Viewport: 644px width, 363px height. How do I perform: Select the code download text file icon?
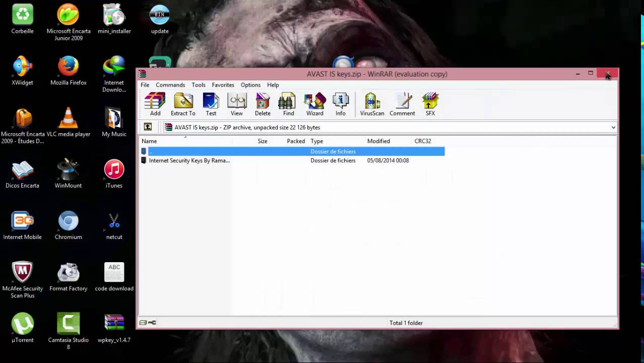114,277
